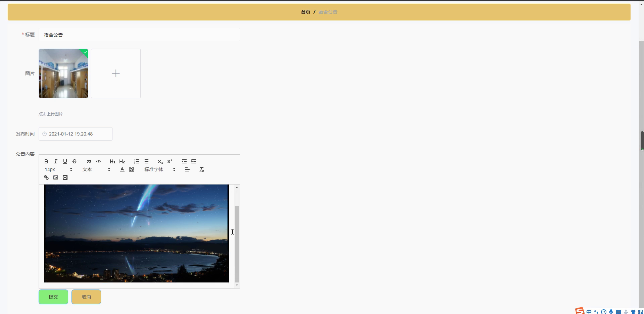
Task: Open the text alignment options
Action: point(187,169)
